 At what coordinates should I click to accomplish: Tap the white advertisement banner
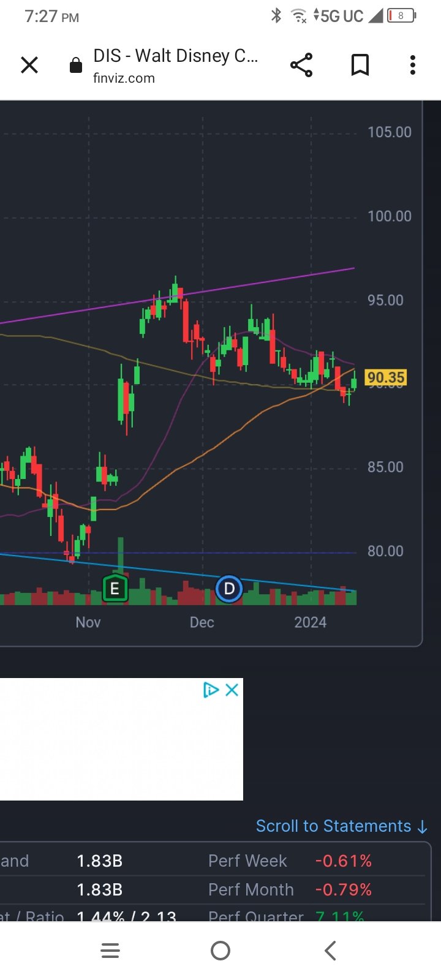pos(121,739)
